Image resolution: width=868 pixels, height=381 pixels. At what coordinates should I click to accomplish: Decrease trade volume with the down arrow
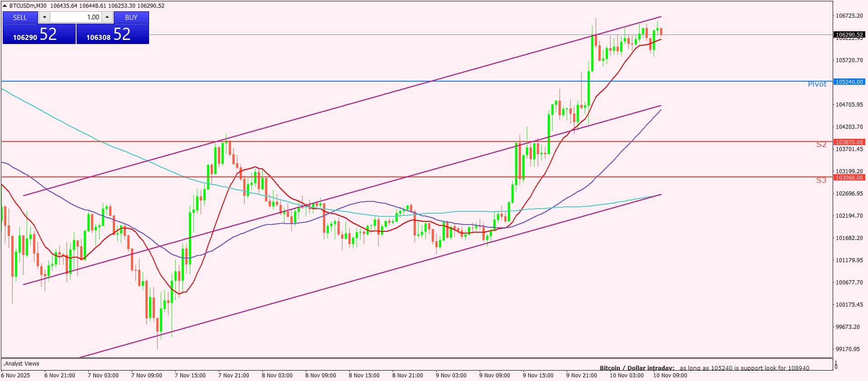click(44, 17)
